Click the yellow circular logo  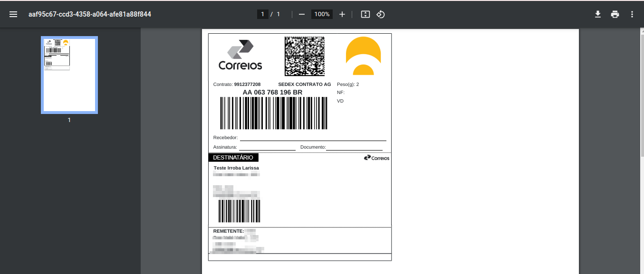point(363,56)
